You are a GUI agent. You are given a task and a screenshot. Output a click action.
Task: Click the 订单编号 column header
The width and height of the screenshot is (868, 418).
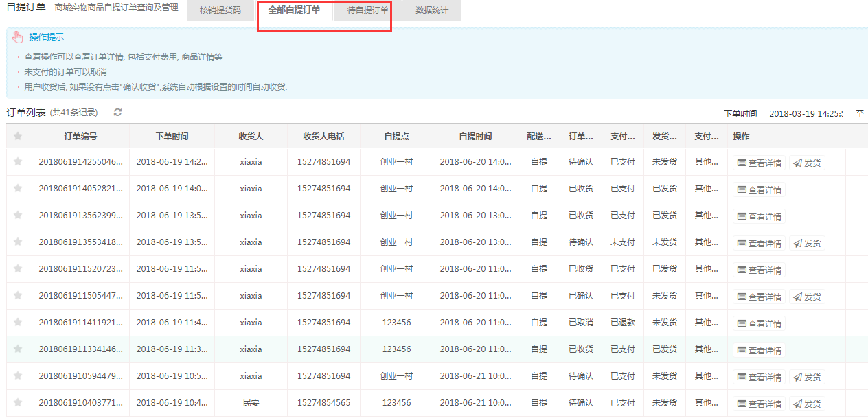tap(80, 137)
